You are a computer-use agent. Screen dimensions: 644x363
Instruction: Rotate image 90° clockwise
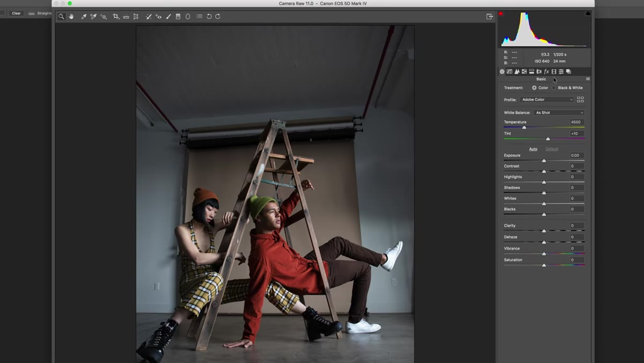click(218, 17)
